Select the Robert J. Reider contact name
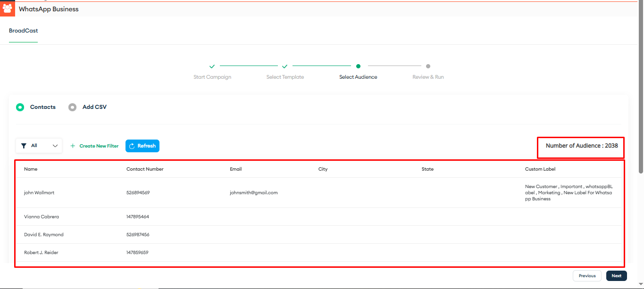644x289 pixels. point(41,253)
